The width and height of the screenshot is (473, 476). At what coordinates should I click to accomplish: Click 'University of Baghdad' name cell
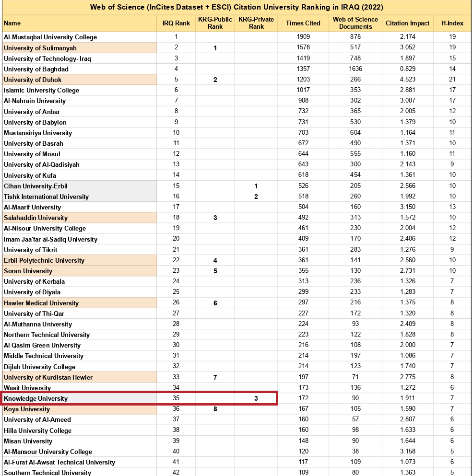point(80,69)
